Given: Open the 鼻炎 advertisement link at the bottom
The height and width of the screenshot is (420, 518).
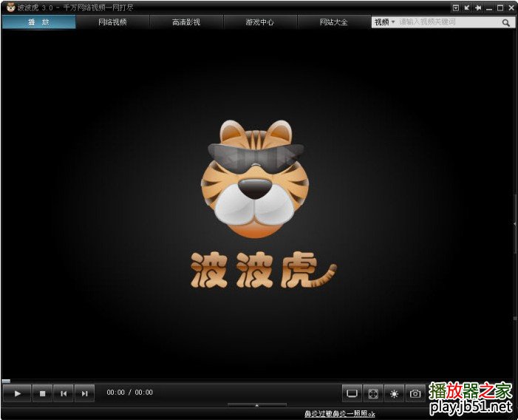Looking at the screenshot, I should tap(340, 414).
